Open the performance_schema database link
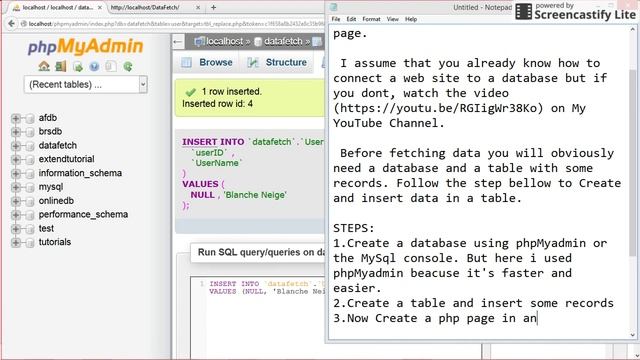Screen dimensions: 640x360 point(83,214)
